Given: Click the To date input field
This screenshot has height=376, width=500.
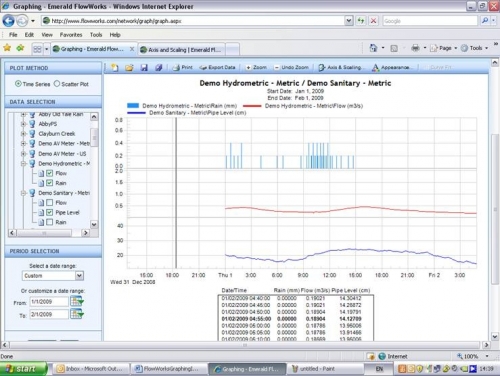Looking at the screenshot, I should pyautogui.click(x=49, y=314).
